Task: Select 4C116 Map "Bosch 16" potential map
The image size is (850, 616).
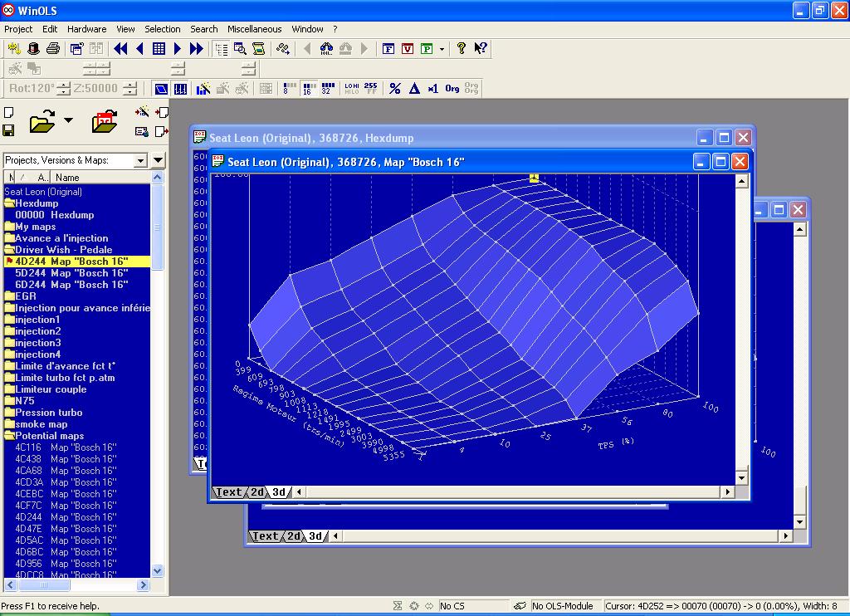Action: (66, 448)
